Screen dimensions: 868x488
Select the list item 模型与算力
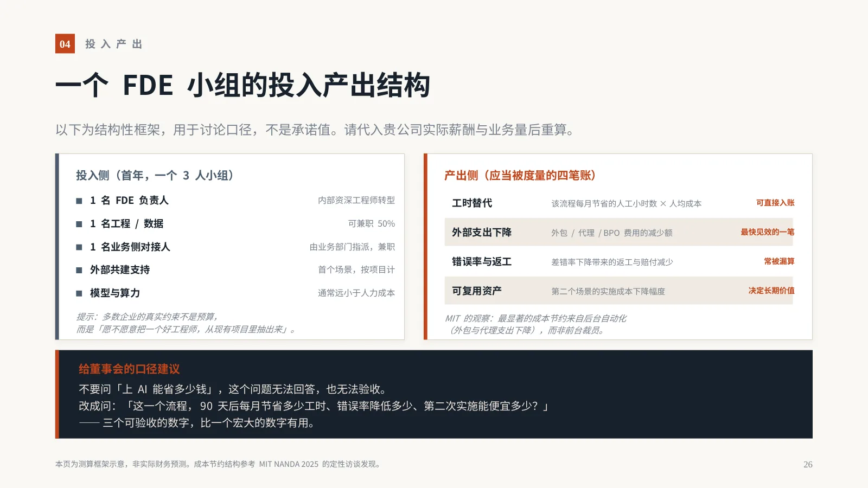pos(115,293)
